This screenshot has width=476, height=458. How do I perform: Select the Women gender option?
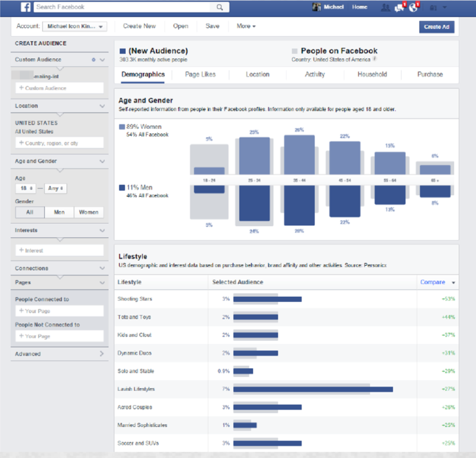click(89, 212)
